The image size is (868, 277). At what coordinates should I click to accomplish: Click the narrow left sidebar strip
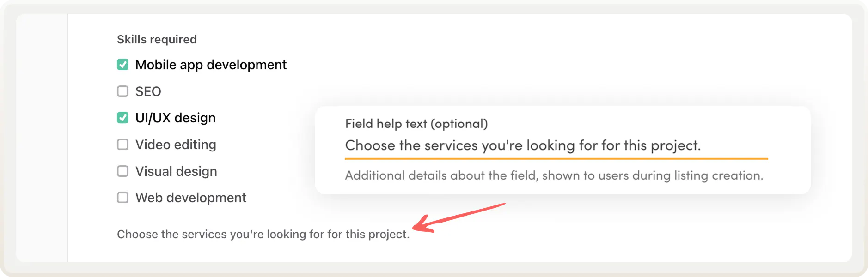click(x=42, y=138)
